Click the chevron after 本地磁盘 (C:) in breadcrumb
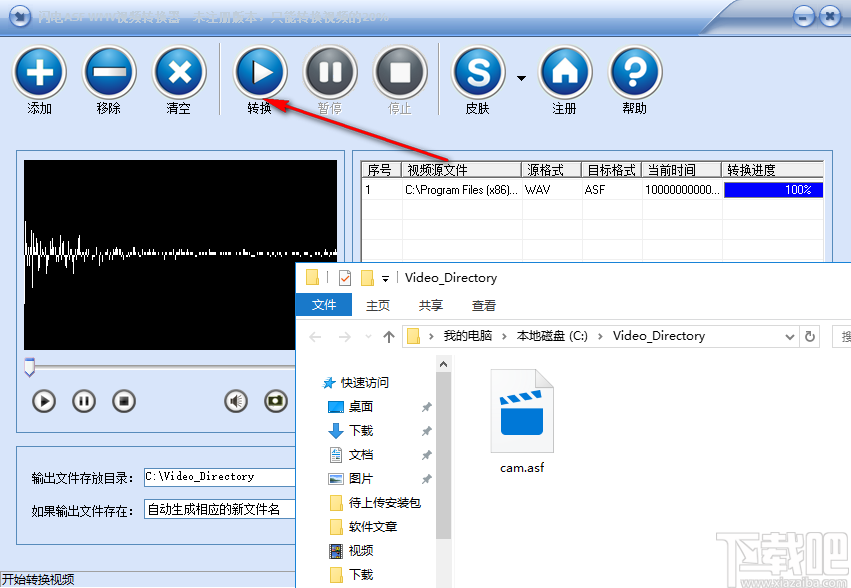Screen dimensions: 851x588 pyautogui.click(x=600, y=337)
